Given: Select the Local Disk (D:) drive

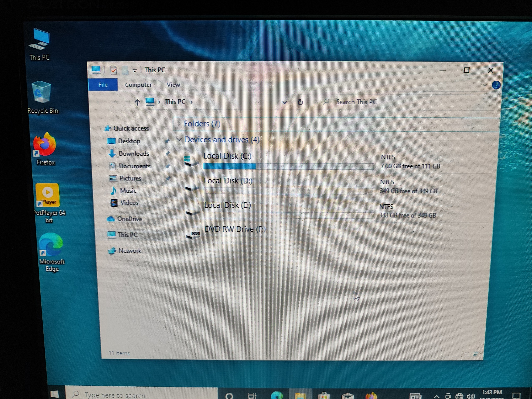Looking at the screenshot, I should [228, 181].
